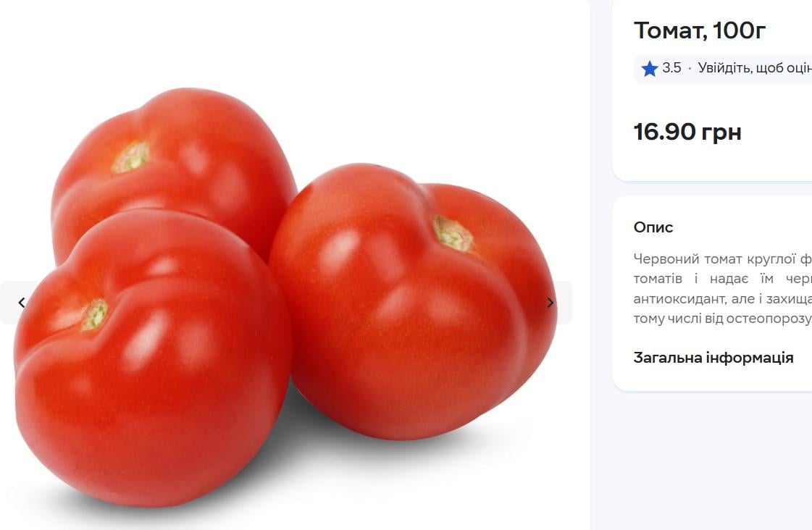Open the "Увійдіть, щоб оцінити" login link

pyautogui.click(x=755, y=68)
